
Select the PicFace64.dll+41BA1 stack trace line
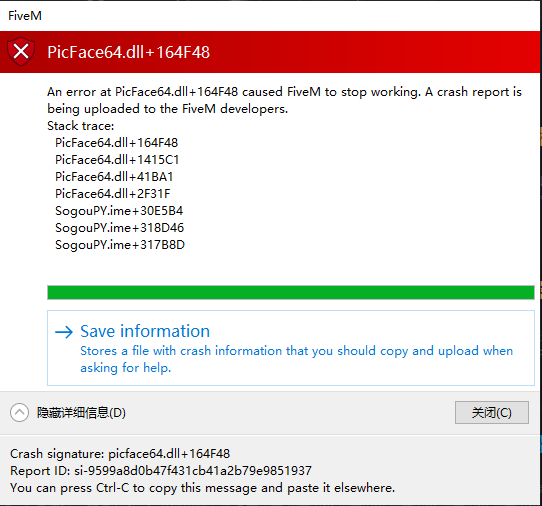114,177
